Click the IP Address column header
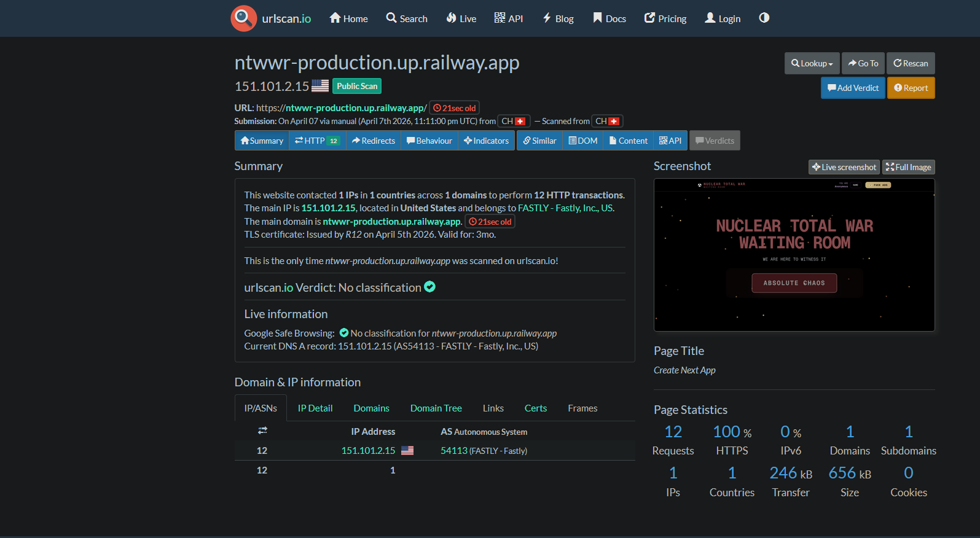Viewport: 980px width, 538px height. point(373,432)
